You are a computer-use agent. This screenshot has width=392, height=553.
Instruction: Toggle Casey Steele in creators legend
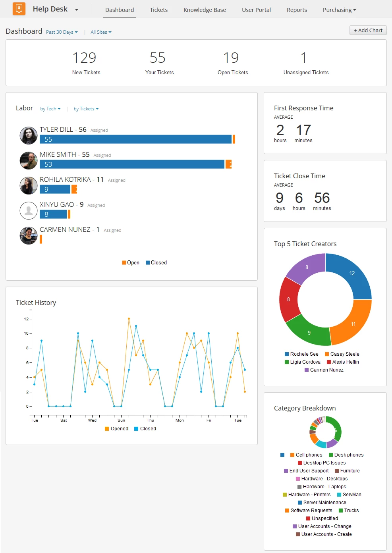point(342,354)
